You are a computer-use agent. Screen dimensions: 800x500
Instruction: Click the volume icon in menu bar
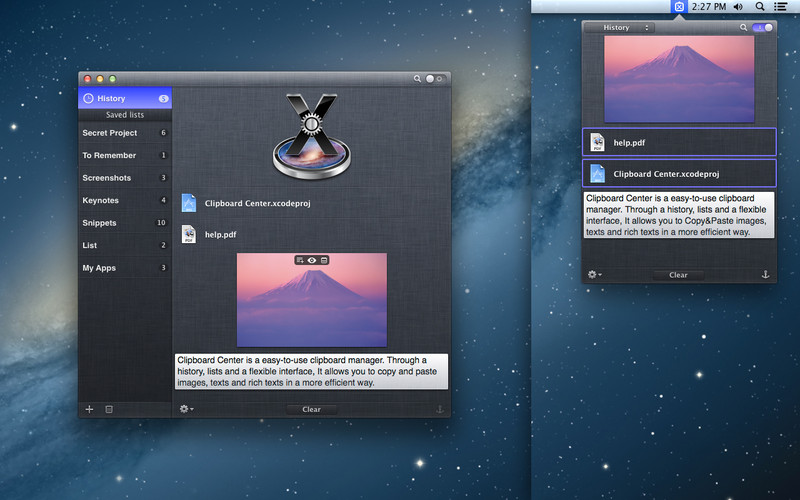(x=738, y=7)
